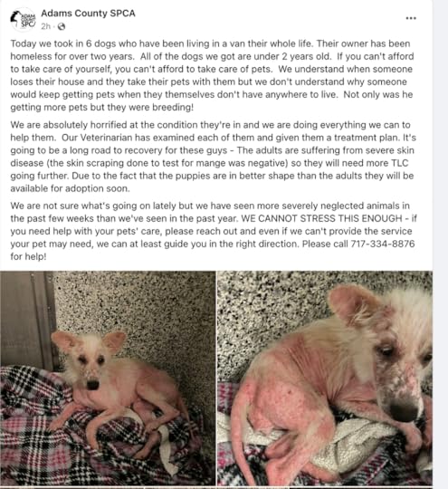Click the paragraph starting 'We are absolutely horrified'
Screen dimensions: 448x489
[x=213, y=157]
